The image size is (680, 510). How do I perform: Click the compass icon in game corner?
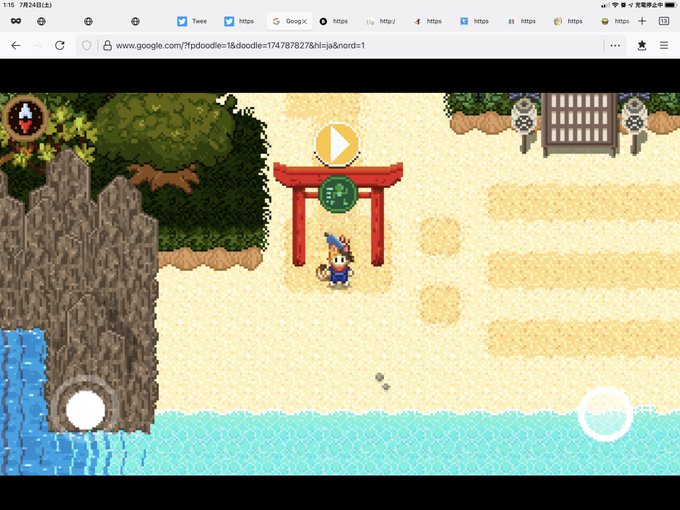click(x=25, y=118)
